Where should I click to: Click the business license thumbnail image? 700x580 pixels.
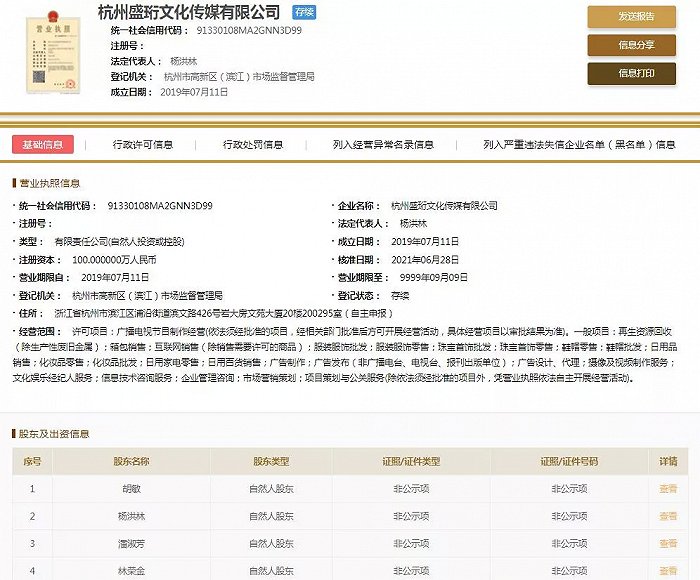53,52
